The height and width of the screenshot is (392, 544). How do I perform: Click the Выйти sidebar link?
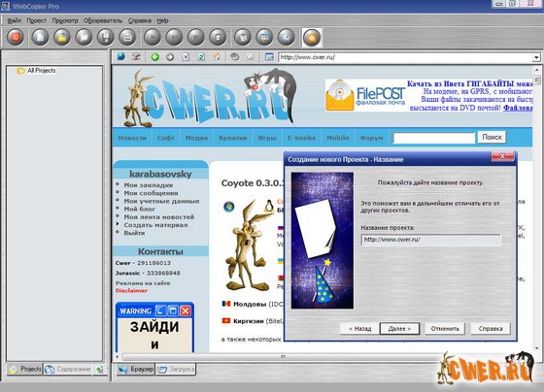[x=134, y=233]
